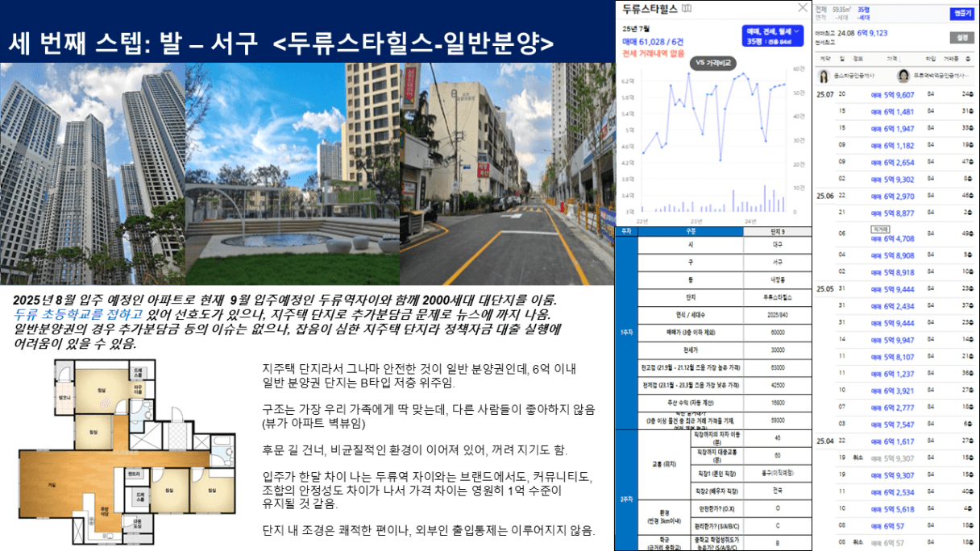Click the 직거래 tag badge
This screenshot has height=551, width=980.
879,229
